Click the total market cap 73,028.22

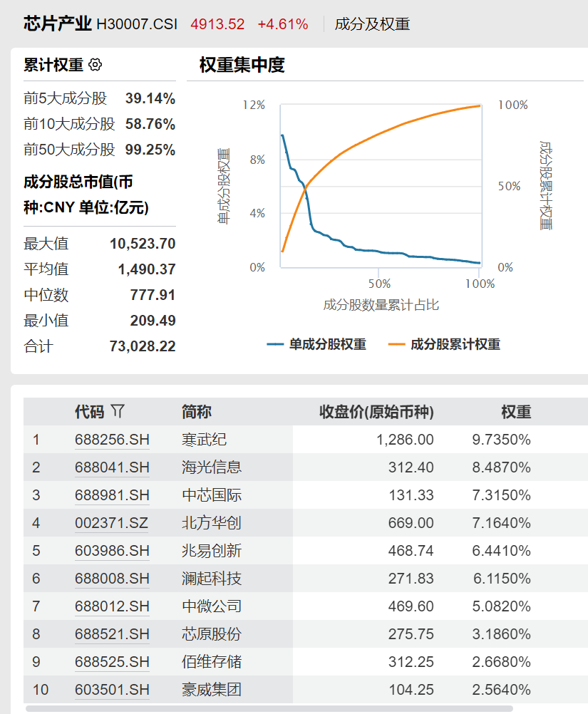pos(143,346)
